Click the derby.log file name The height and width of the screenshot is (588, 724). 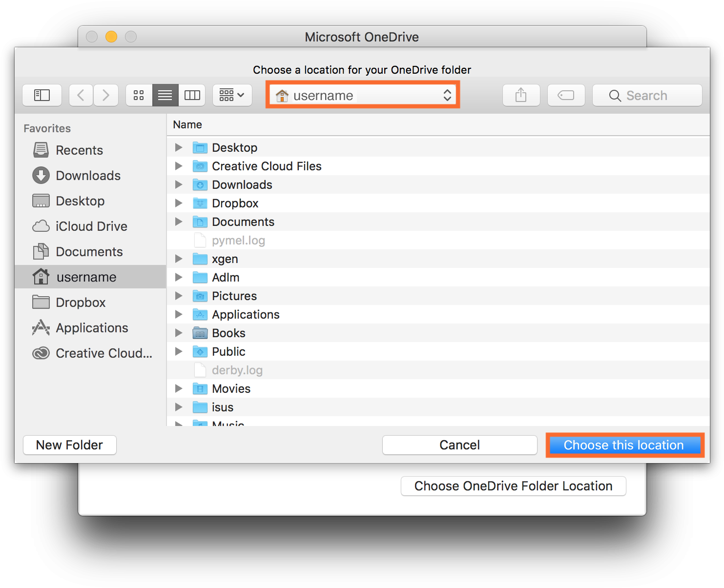237,370
